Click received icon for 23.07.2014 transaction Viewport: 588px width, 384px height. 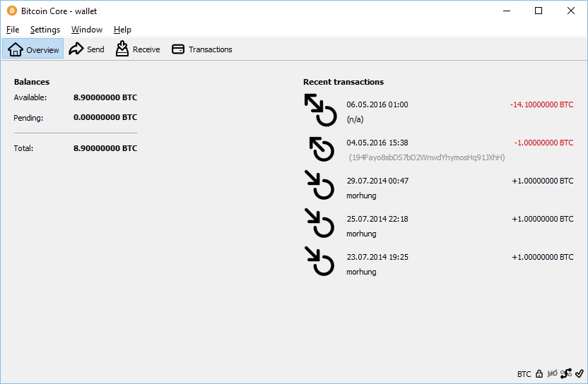319,261
